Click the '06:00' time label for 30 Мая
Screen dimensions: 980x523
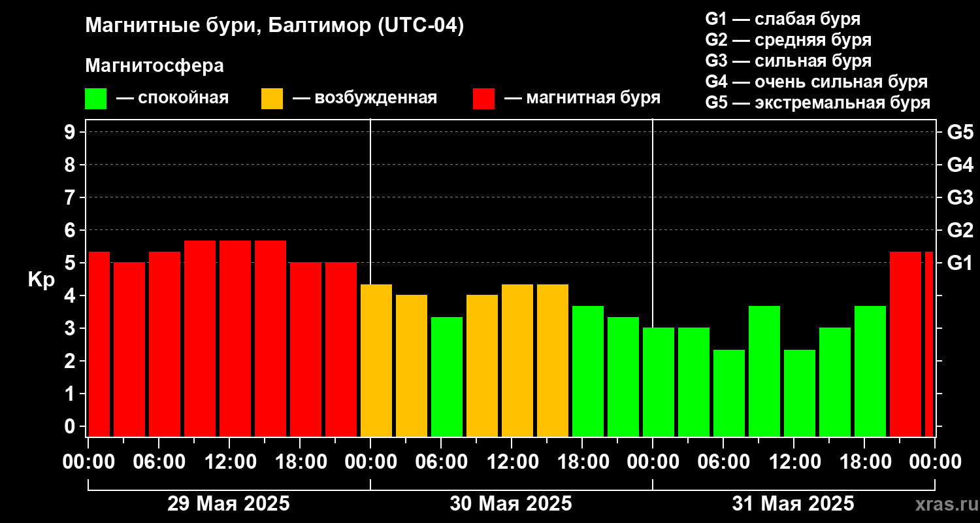(x=441, y=462)
